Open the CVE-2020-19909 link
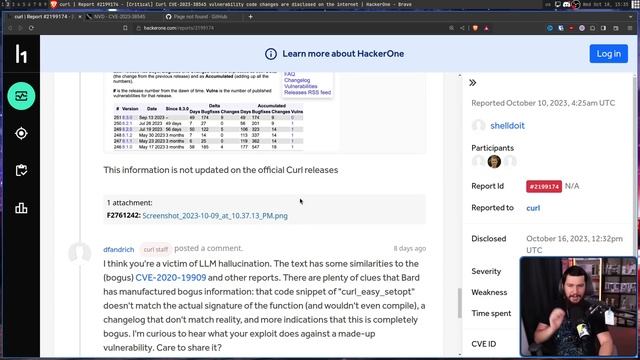This screenshot has height=360, width=640. pyautogui.click(x=171, y=278)
